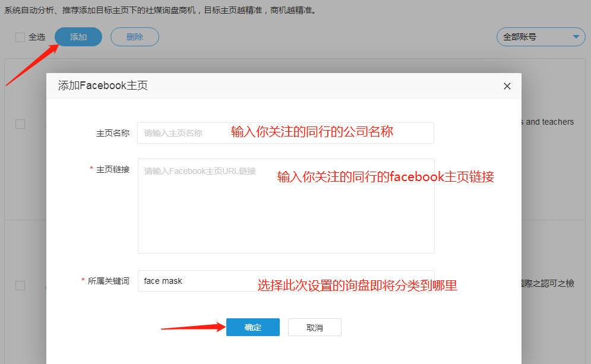
Task: Open the 所属关键词 face mask dropdown
Action: click(286, 281)
